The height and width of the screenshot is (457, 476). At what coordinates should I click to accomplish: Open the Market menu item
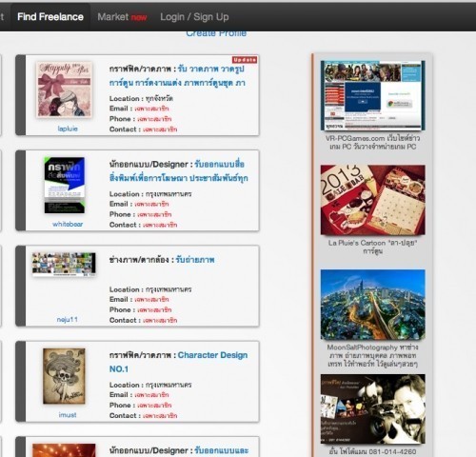click(x=122, y=17)
